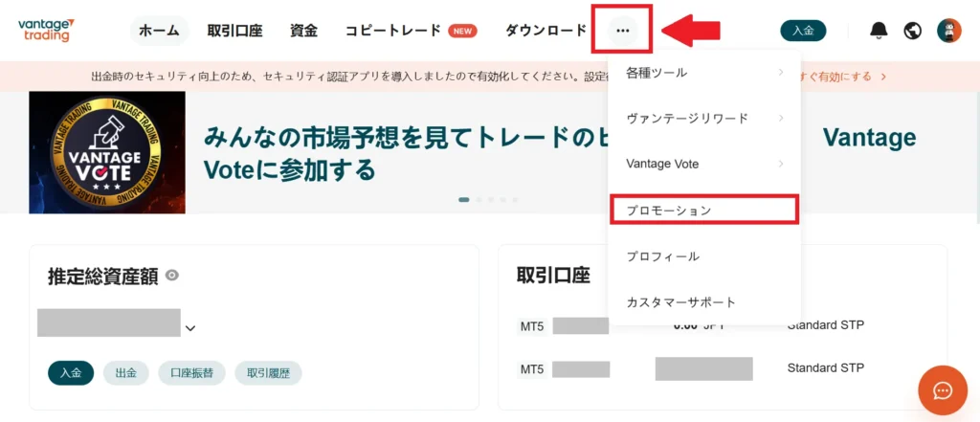Viewport: 980px width, 422px height.
Task: Open the 資金 navigation item
Action: click(x=303, y=30)
